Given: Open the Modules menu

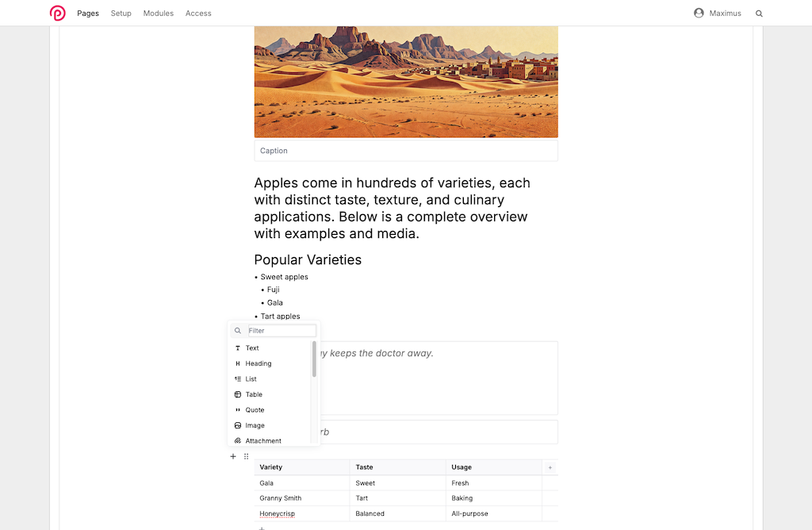Looking at the screenshot, I should coord(159,13).
